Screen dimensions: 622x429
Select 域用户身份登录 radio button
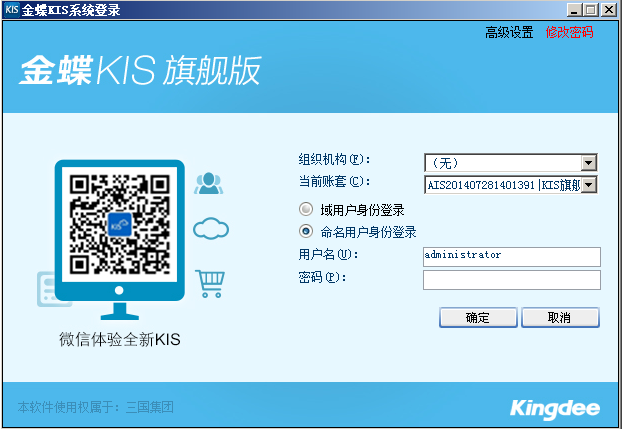(x=305, y=209)
